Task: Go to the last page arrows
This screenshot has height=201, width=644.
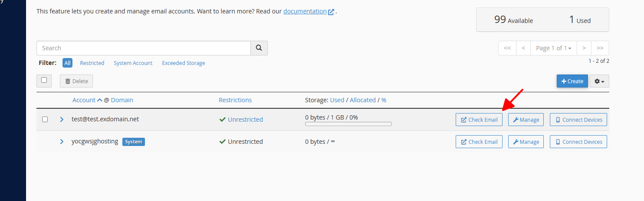Action: (600, 48)
